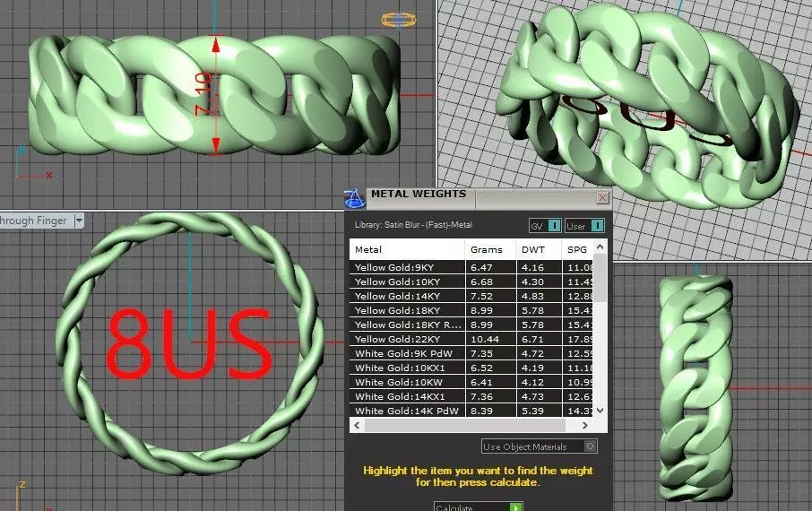Image resolution: width=812 pixels, height=511 pixels.
Task: Click the scroll up arrow in metals table
Action: tap(600, 247)
